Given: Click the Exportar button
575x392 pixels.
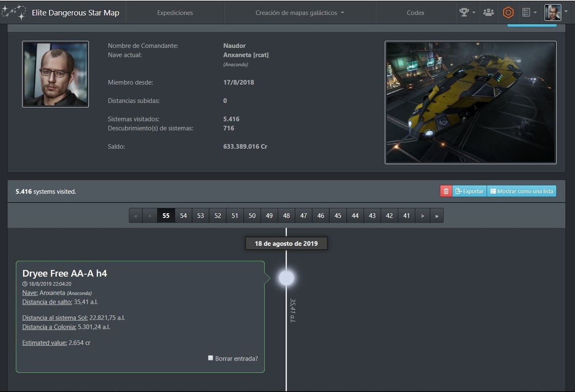Looking at the screenshot, I should (x=469, y=191).
